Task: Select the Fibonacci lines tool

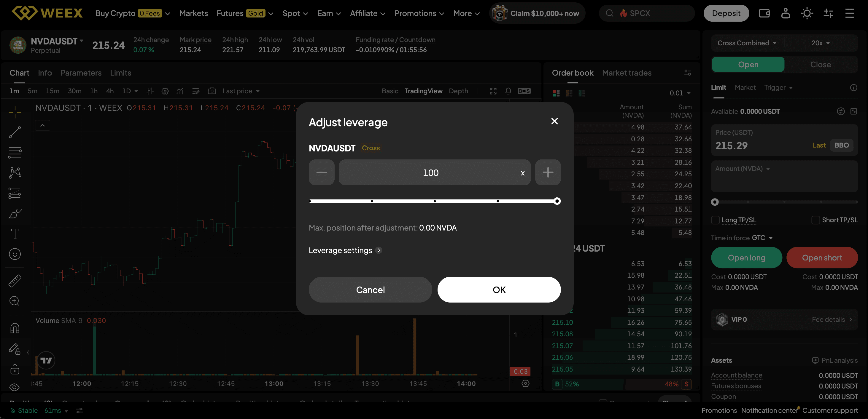Action: [15, 152]
